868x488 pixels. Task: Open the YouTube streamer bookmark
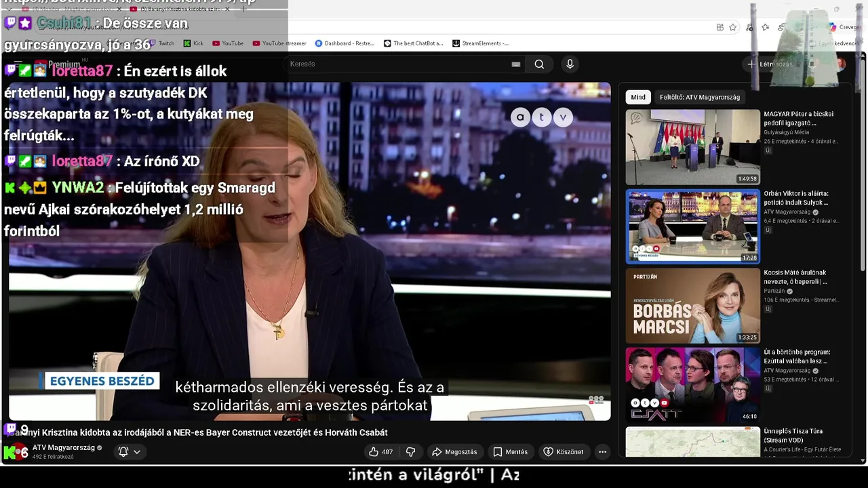(279, 43)
